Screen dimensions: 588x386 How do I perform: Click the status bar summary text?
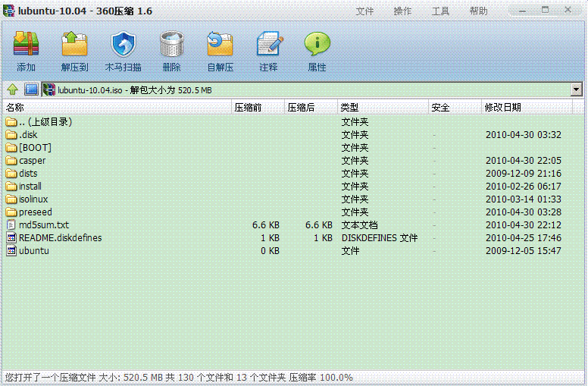pos(179,378)
